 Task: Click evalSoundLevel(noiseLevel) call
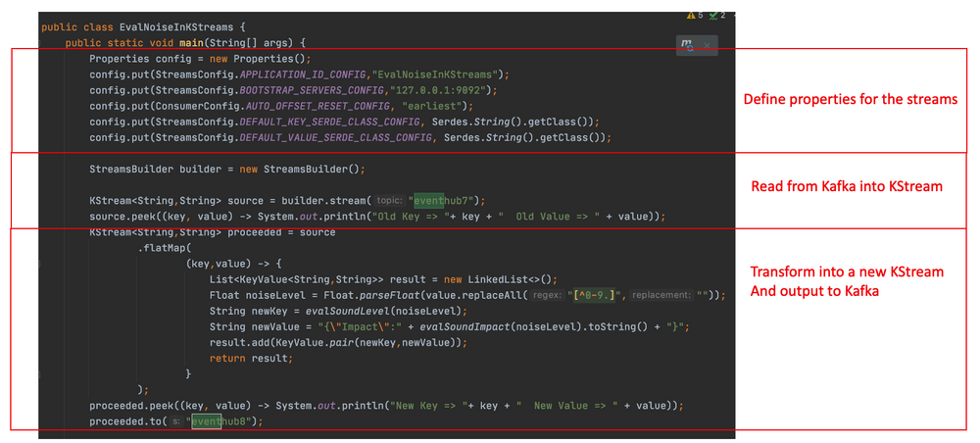coord(386,311)
